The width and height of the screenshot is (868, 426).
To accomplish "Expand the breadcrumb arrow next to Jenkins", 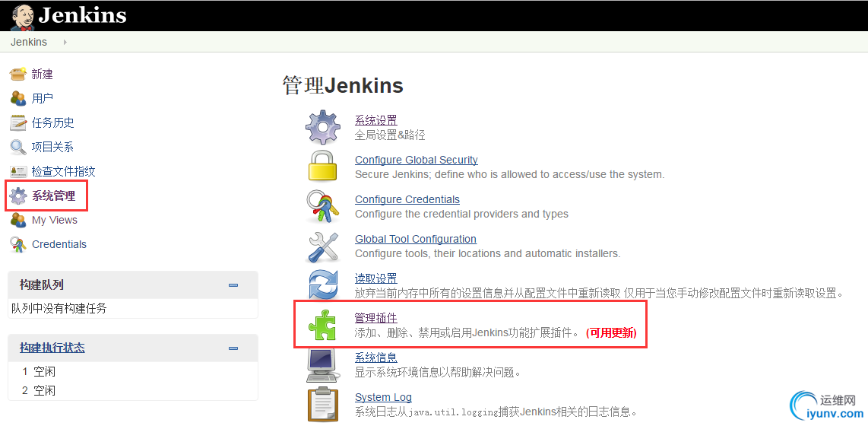I will [x=65, y=42].
